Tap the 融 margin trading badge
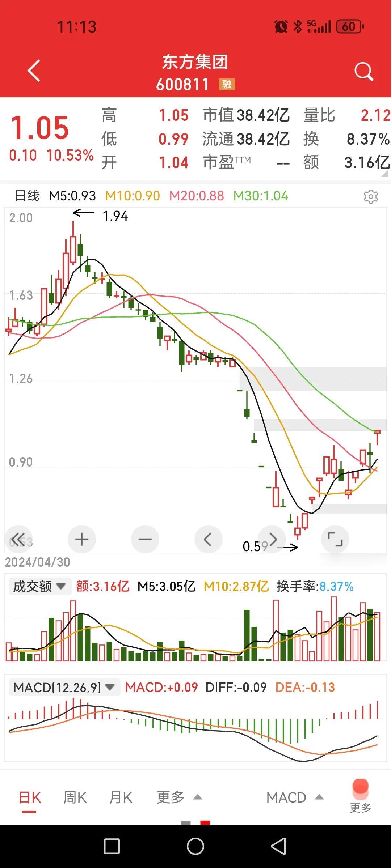 click(x=227, y=84)
